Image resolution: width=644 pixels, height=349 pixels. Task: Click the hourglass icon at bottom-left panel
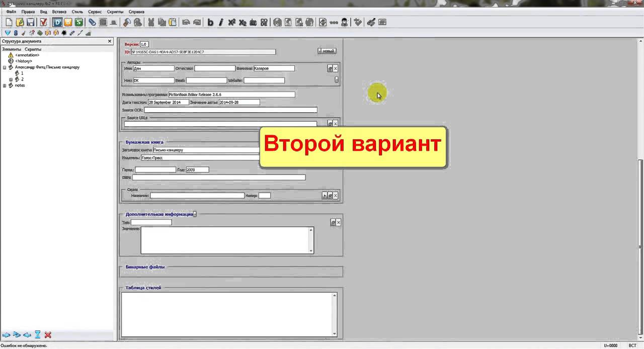click(37, 335)
